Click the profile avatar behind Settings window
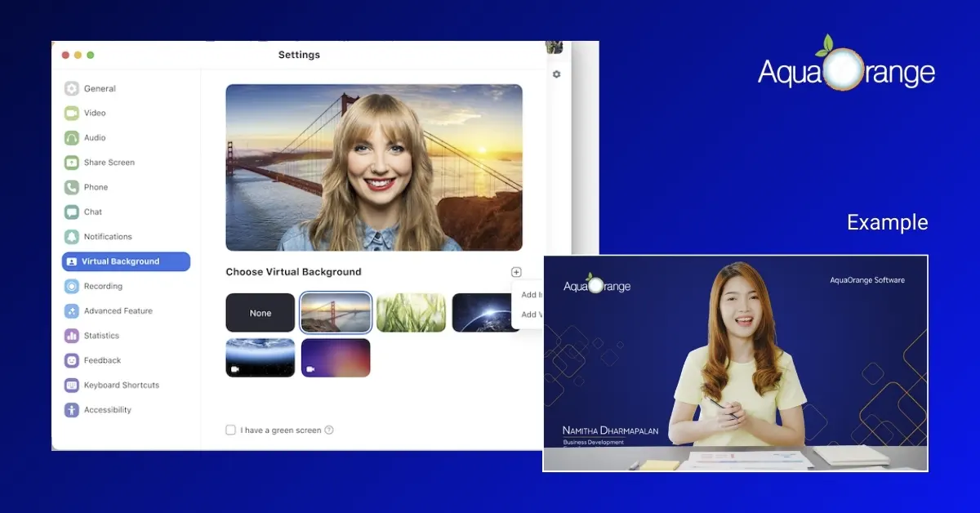This screenshot has width=980, height=513. click(555, 47)
